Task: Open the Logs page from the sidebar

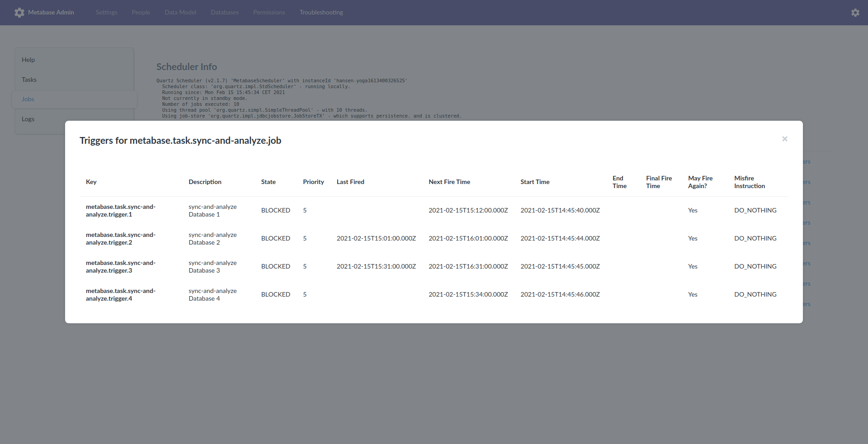Action: pyautogui.click(x=28, y=119)
